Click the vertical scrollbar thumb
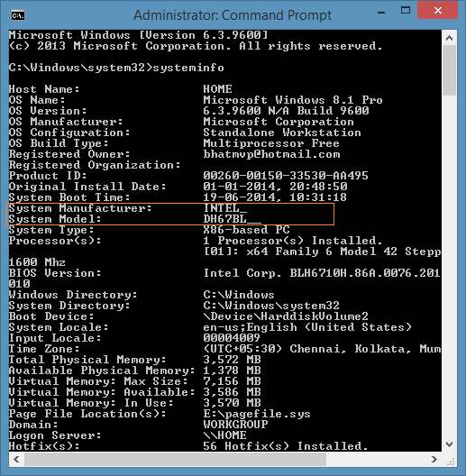 tap(449, 70)
